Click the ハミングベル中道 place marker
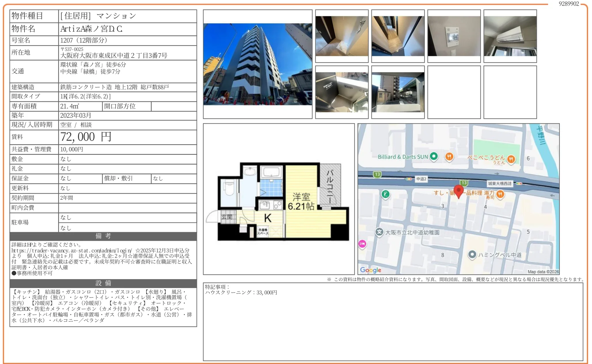This screenshot has width=592, height=364. tap(472, 255)
